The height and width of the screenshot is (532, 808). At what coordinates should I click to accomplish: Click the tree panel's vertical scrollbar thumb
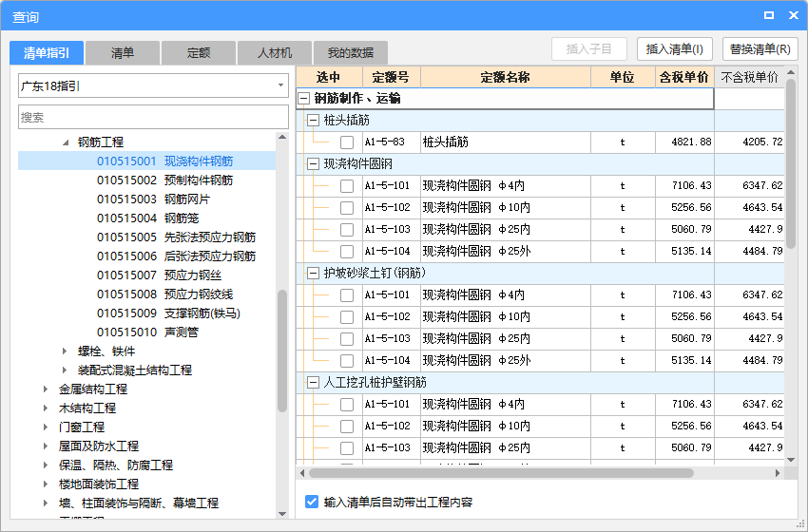pyautogui.click(x=282, y=351)
